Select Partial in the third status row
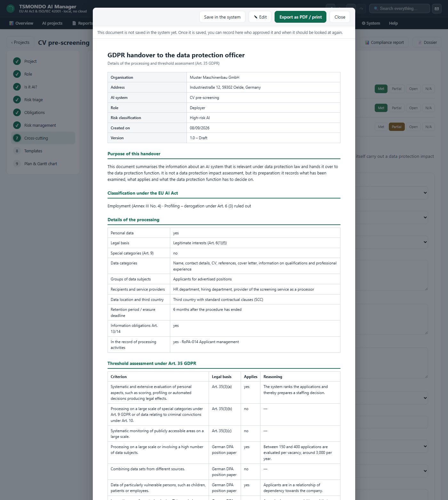 click(396, 127)
